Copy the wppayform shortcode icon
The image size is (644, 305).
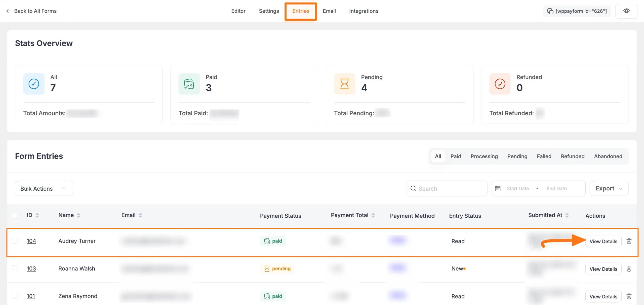click(x=550, y=11)
